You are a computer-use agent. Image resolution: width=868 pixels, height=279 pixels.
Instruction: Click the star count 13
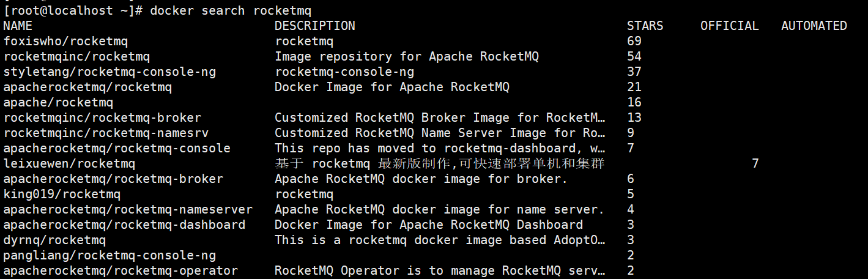[634, 117]
